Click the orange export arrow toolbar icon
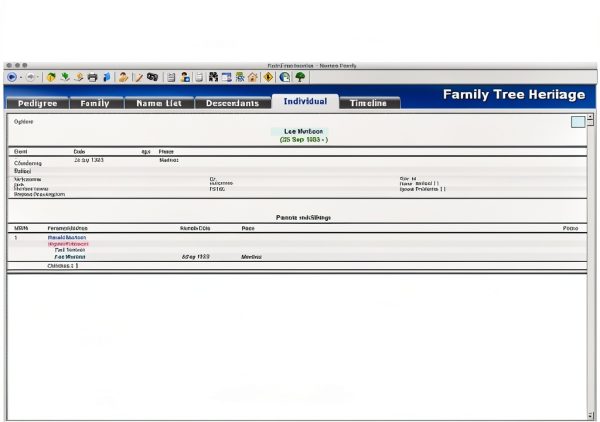Image resolution: width=600 pixels, height=422 pixels. click(x=79, y=77)
